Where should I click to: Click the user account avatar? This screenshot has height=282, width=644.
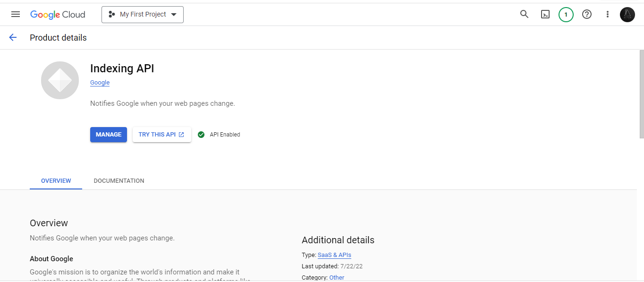[x=627, y=14]
